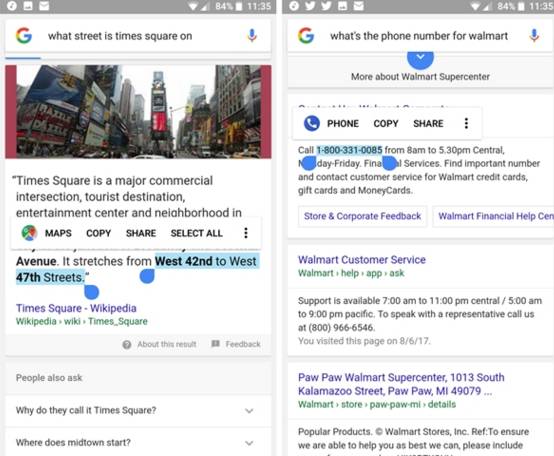
Task: Open overflow menu next to Share in phone toolbar
Action: [466, 123]
